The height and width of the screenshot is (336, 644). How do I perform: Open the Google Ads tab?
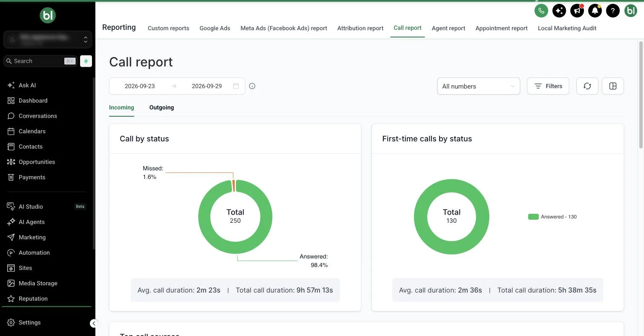point(215,28)
